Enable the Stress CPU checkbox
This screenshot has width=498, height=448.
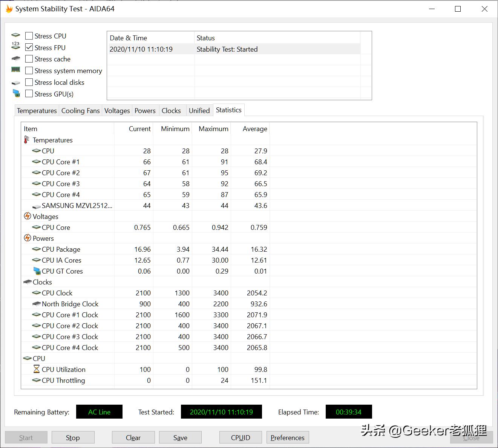tap(29, 36)
